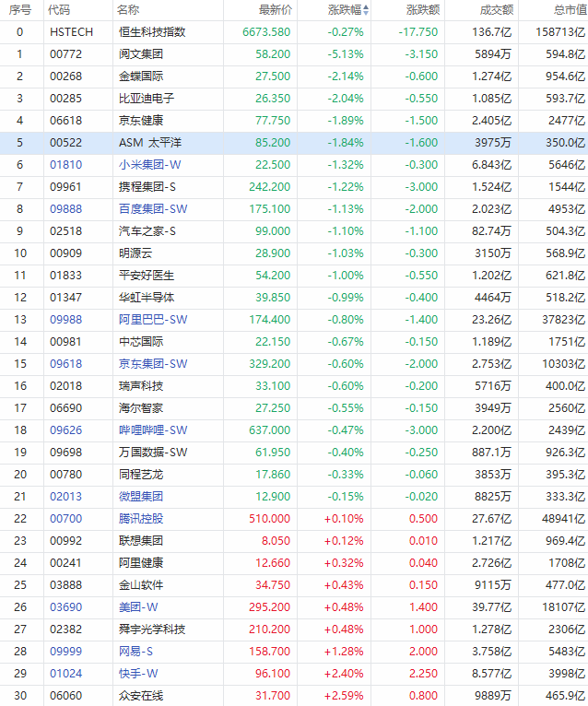The image size is (588, 706).
Task: Open the 网易-S stock link
Action: pos(135,652)
